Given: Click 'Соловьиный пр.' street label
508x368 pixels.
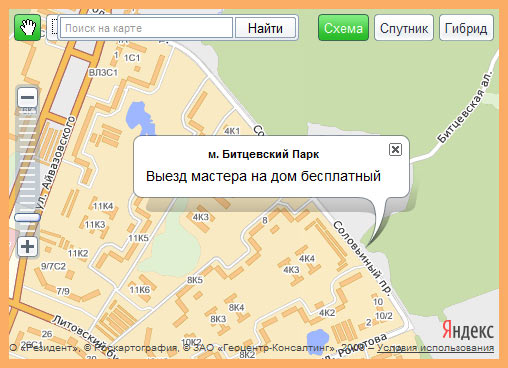Looking at the screenshot, I should coord(362,257).
